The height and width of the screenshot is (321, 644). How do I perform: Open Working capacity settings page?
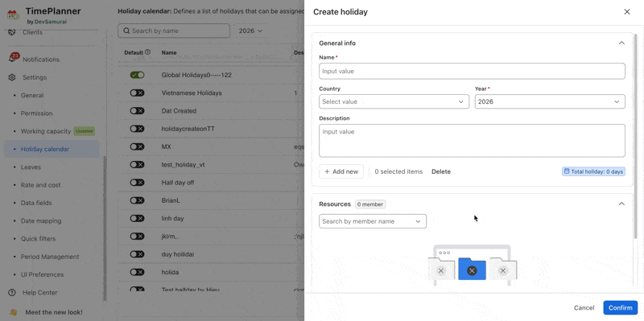coord(46,131)
